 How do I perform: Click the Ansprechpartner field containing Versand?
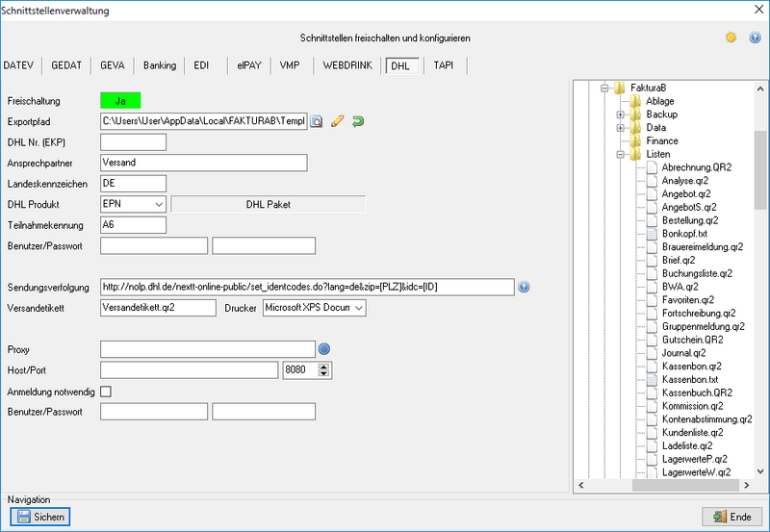pyautogui.click(x=204, y=163)
